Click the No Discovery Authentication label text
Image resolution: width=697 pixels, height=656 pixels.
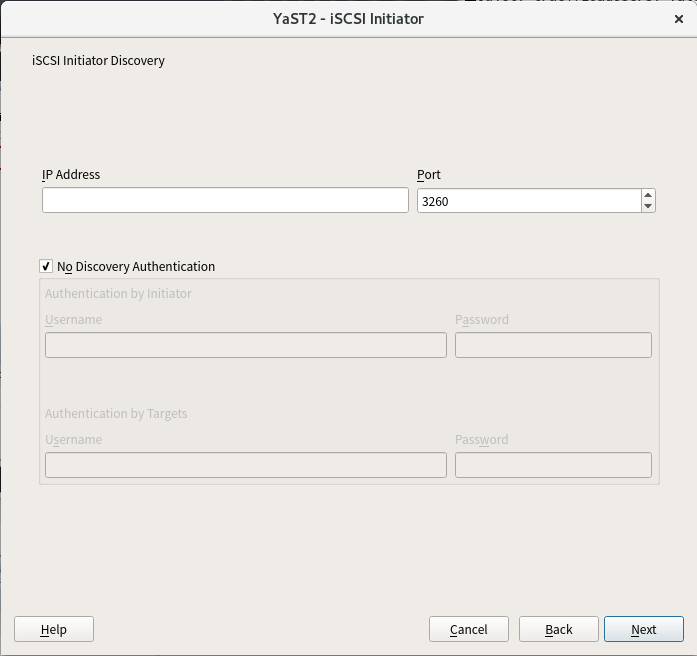click(x=136, y=267)
